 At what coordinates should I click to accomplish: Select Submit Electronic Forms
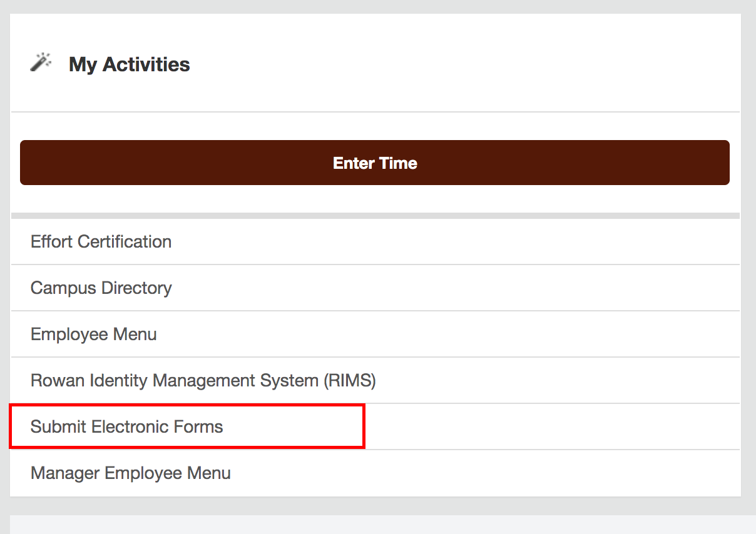coord(126,426)
